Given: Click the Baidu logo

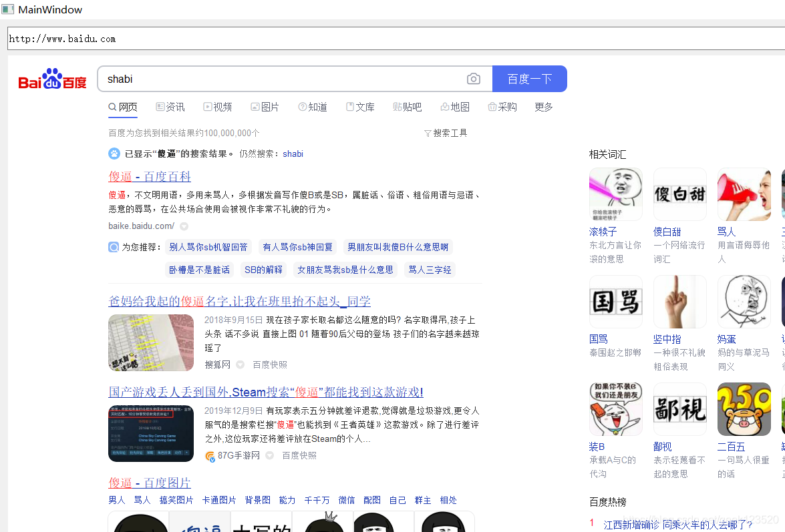Looking at the screenshot, I should (x=53, y=79).
